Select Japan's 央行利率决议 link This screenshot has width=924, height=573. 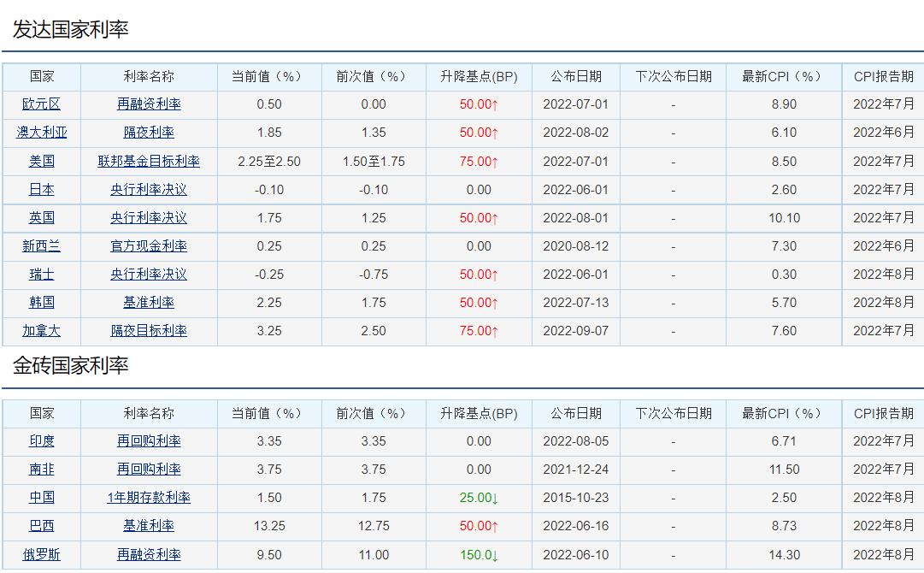(x=150, y=189)
